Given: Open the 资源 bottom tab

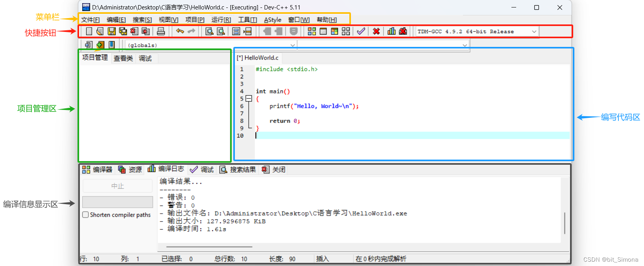Looking at the screenshot, I should 130,169.
